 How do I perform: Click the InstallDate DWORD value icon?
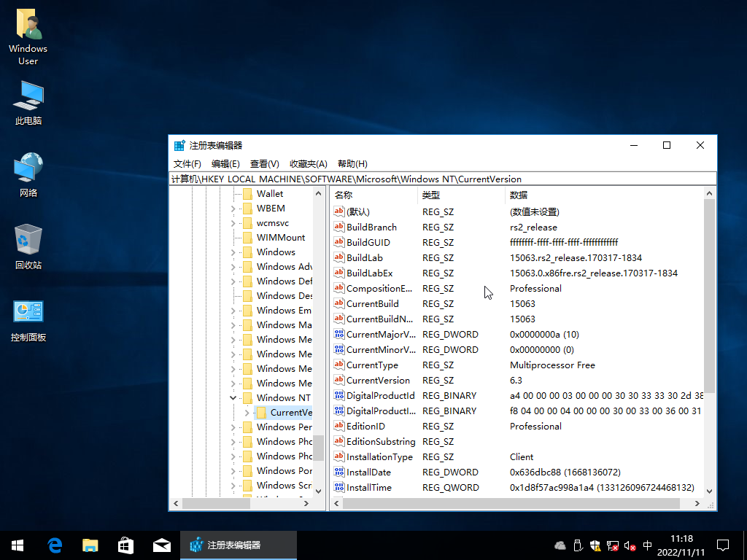click(x=339, y=472)
